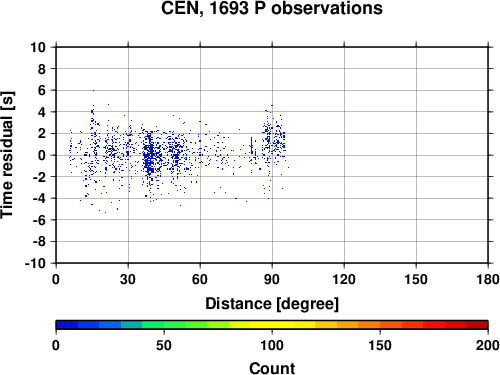
Task: Click the colorbar tick label "200"
Action: point(488,345)
